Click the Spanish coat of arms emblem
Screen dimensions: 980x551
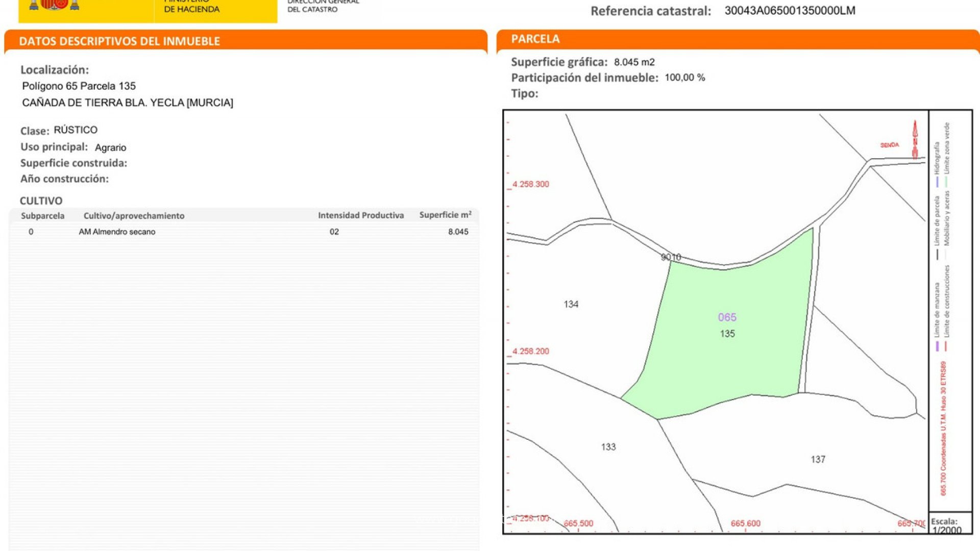pos(54,5)
